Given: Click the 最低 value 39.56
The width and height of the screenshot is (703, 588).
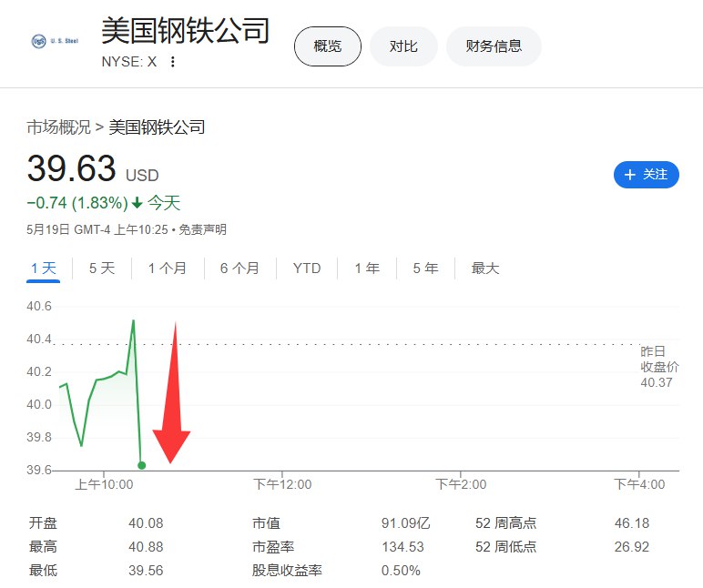Looking at the screenshot, I should (146, 571).
